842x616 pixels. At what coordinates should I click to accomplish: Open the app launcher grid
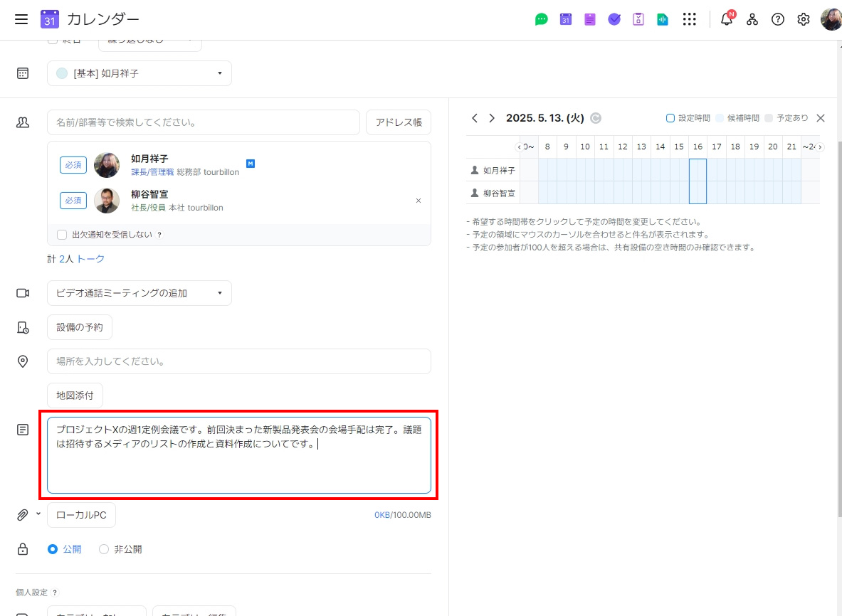pyautogui.click(x=689, y=19)
